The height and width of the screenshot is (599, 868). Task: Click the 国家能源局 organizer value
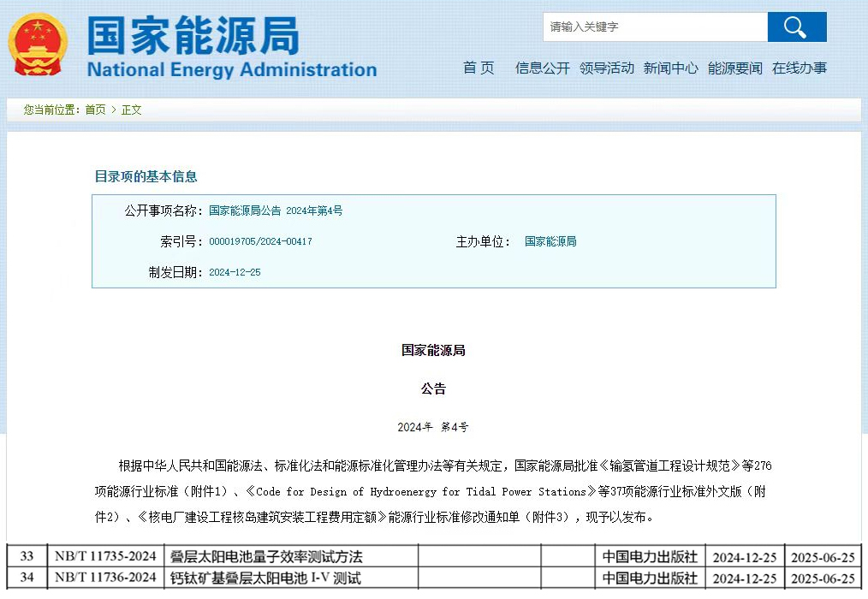tap(550, 242)
